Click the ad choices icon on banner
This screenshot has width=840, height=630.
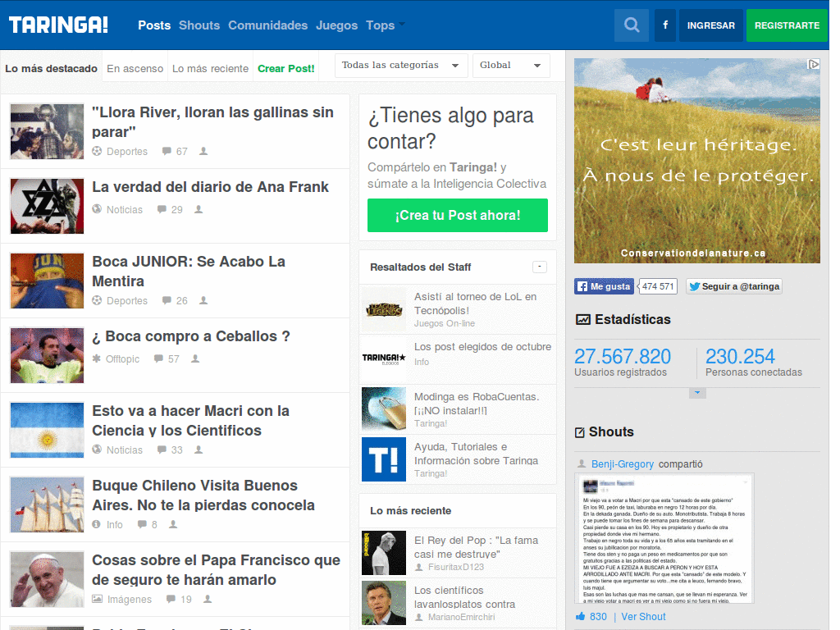pos(814,64)
